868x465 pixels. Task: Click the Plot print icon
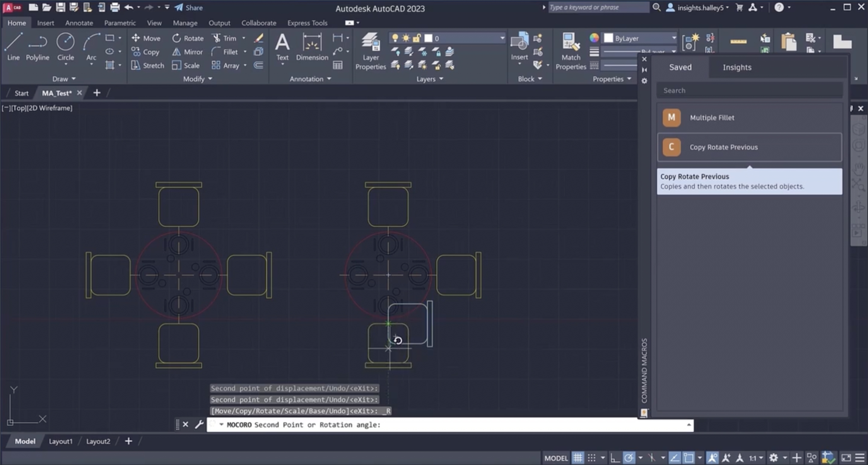tap(115, 8)
